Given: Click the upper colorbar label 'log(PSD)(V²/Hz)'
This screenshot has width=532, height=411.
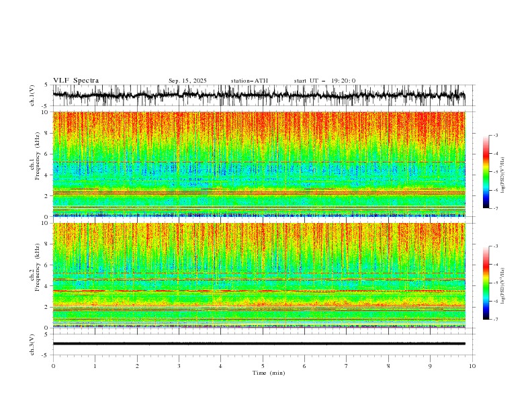Looking at the screenshot, I should tap(502, 175).
